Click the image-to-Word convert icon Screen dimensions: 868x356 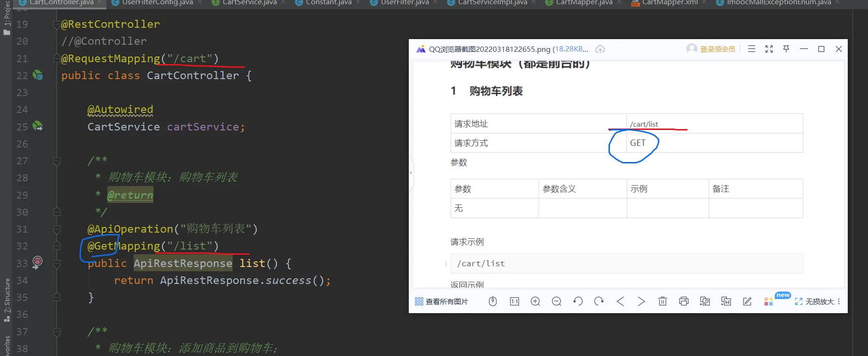click(x=726, y=301)
